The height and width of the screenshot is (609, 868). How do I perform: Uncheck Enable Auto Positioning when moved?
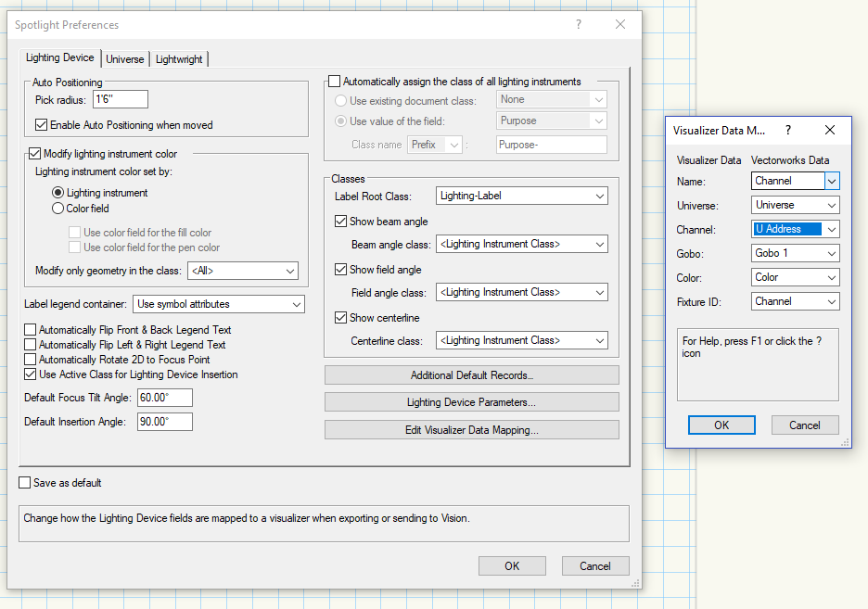click(42, 125)
